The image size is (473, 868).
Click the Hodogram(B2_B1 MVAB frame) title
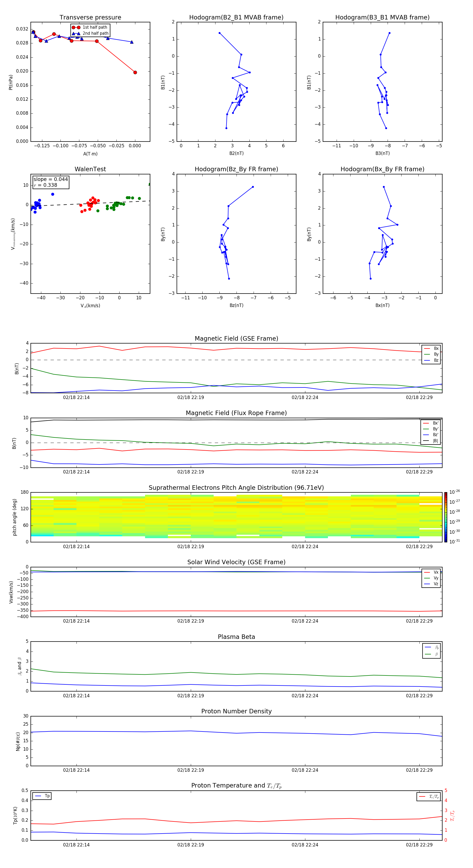coord(236,18)
